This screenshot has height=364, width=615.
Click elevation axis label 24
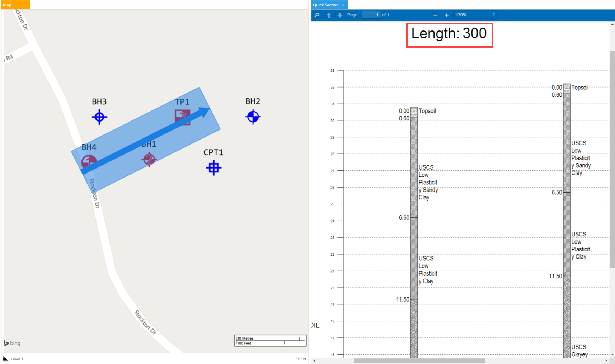coord(332,221)
